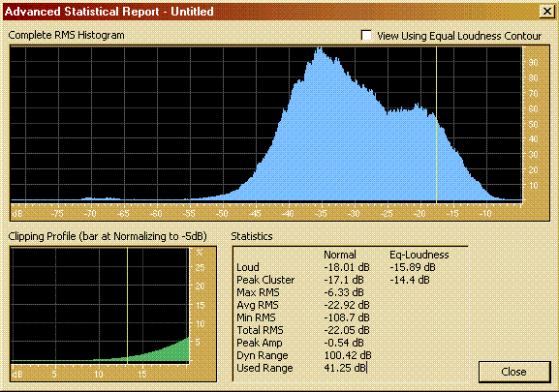Viewport: 559px width, 392px height.
Task: Click the Total RMS value -22.05 dB
Action: [347, 330]
